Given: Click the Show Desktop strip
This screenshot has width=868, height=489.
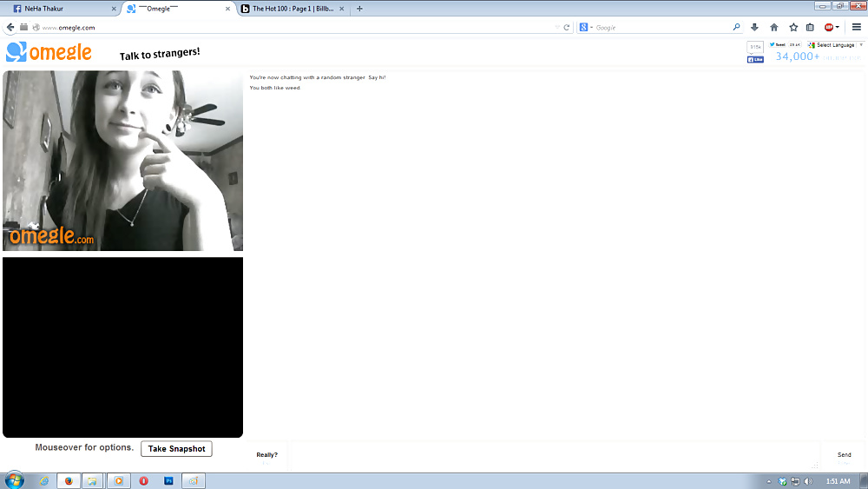Looking at the screenshot, I should tap(864, 480).
